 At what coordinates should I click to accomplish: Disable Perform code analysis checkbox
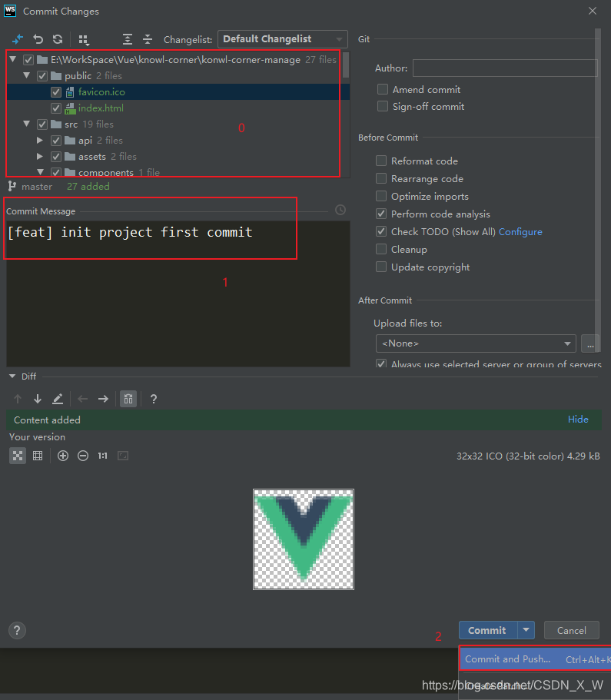(381, 214)
